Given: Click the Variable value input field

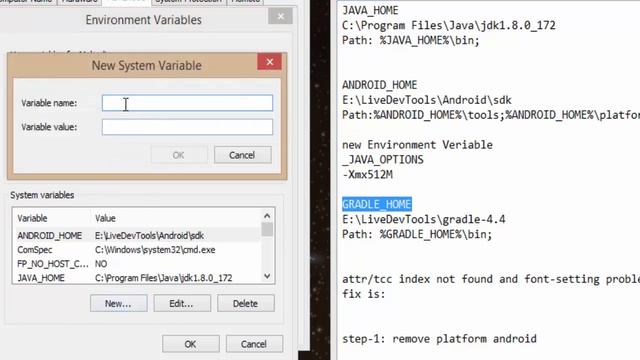Looking at the screenshot, I should [187, 127].
